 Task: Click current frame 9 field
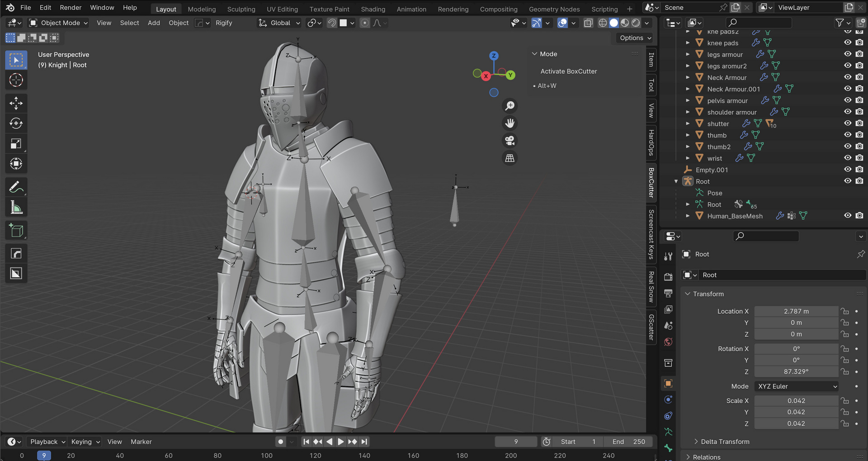pos(516,442)
